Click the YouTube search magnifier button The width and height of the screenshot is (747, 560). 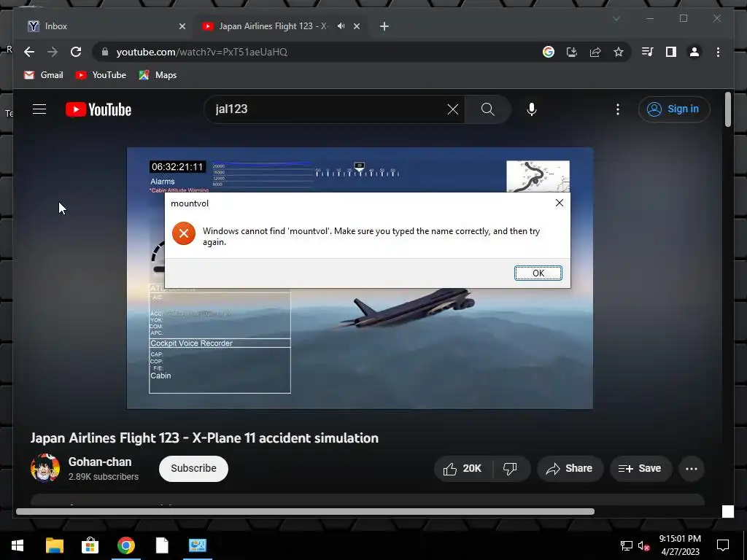(x=488, y=109)
